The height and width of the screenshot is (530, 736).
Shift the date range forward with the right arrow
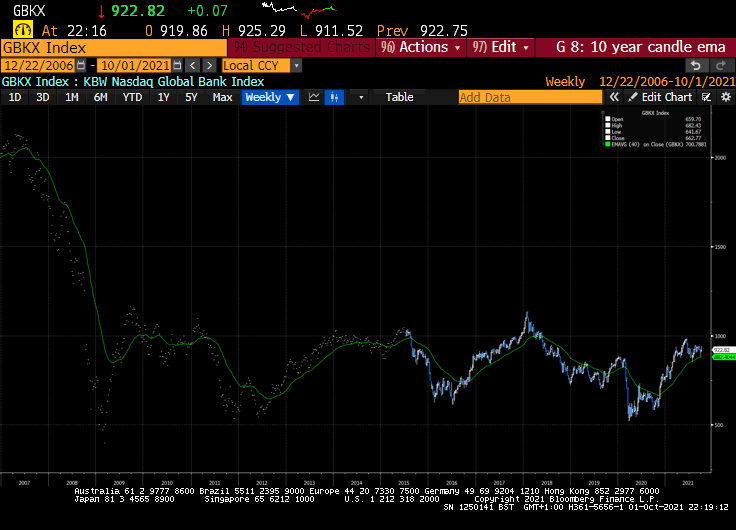pos(209,65)
